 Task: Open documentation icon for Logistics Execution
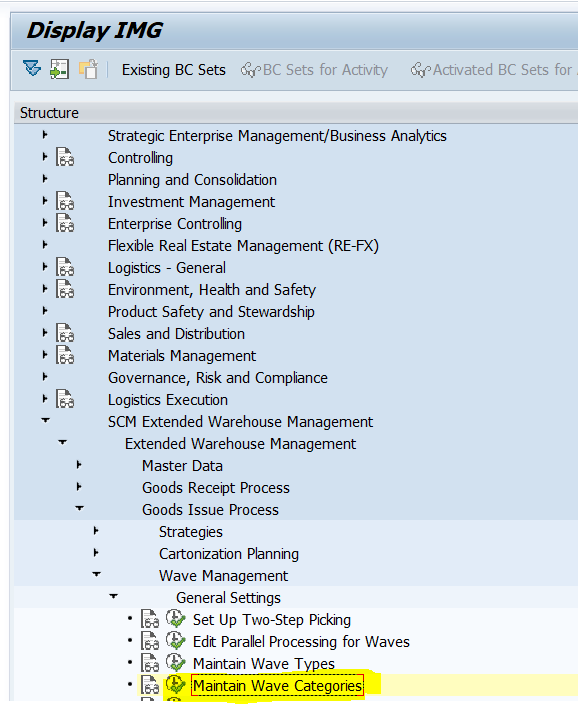coord(65,399)
